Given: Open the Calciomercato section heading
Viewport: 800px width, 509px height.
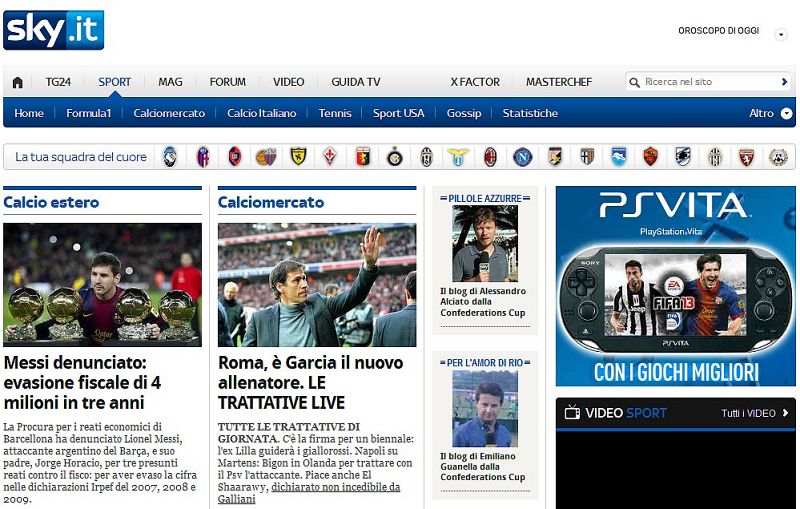Looking at the screenshot, I should tap(271, 202).
